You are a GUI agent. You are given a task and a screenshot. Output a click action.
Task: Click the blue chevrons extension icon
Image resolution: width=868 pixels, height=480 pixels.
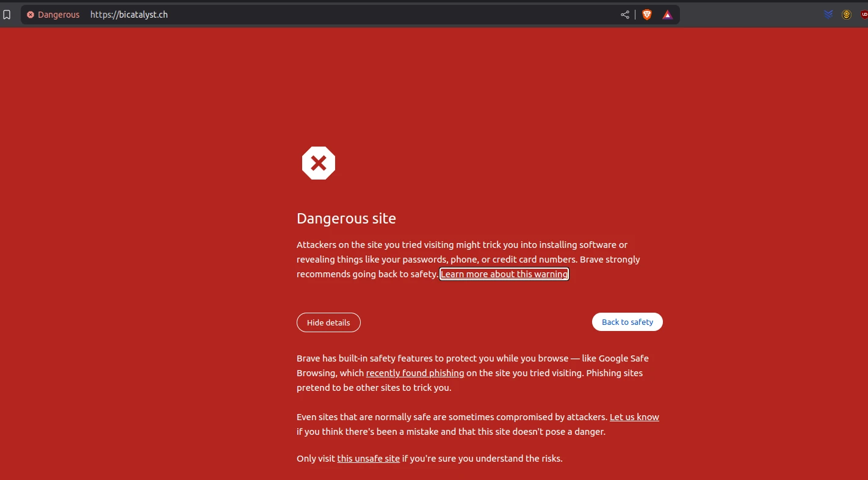click(x=828, y=15)
